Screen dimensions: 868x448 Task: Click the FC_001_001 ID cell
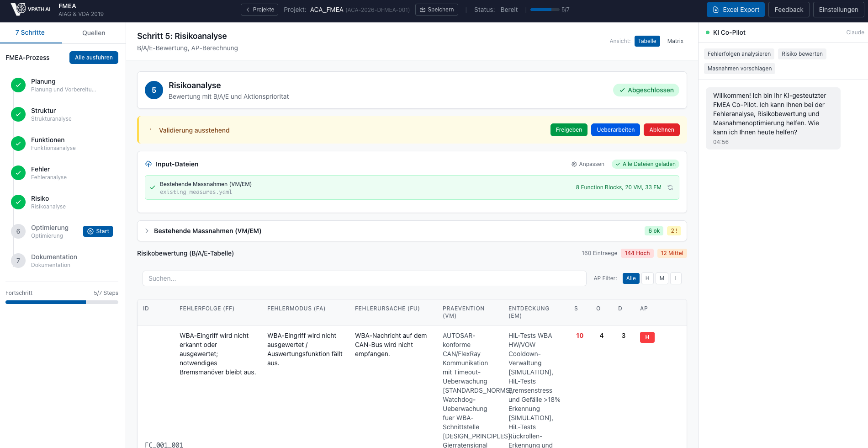pyautogui.click(x=164, y=445)
